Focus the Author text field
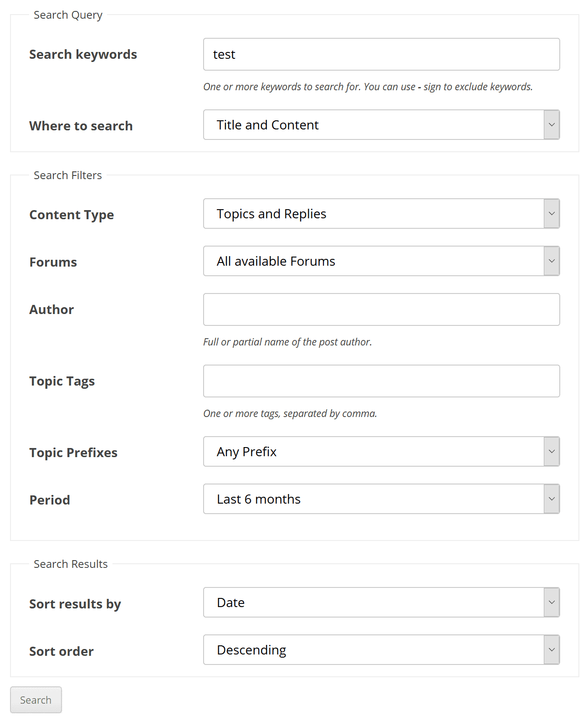 381,309
